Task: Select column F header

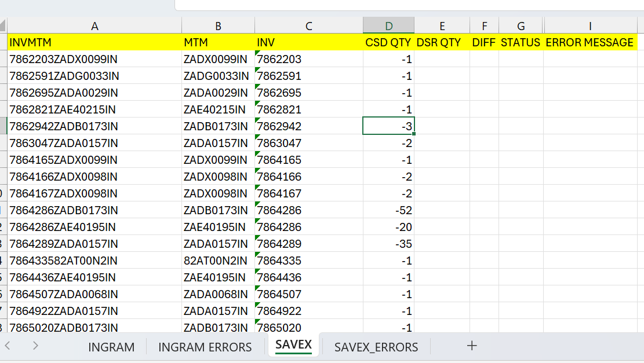Action: (x=484, y=26)
